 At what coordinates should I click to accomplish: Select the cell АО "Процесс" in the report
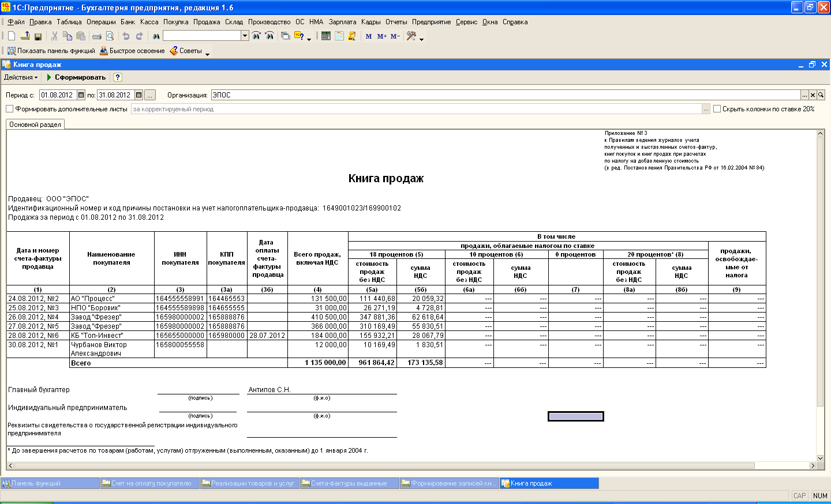(112, 299)
